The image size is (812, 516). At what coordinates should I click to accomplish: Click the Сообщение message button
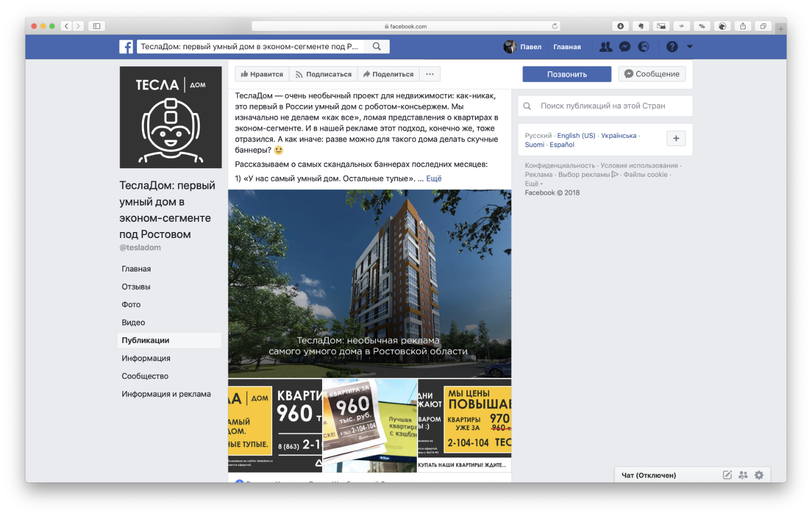click(x=652, y=74)
